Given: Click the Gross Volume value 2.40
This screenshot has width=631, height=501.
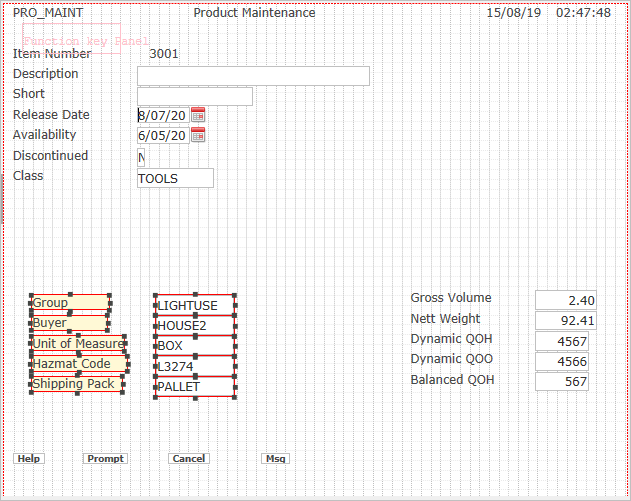Looking at the screenshot, I should pyautogui.click(x=565, y=300).
